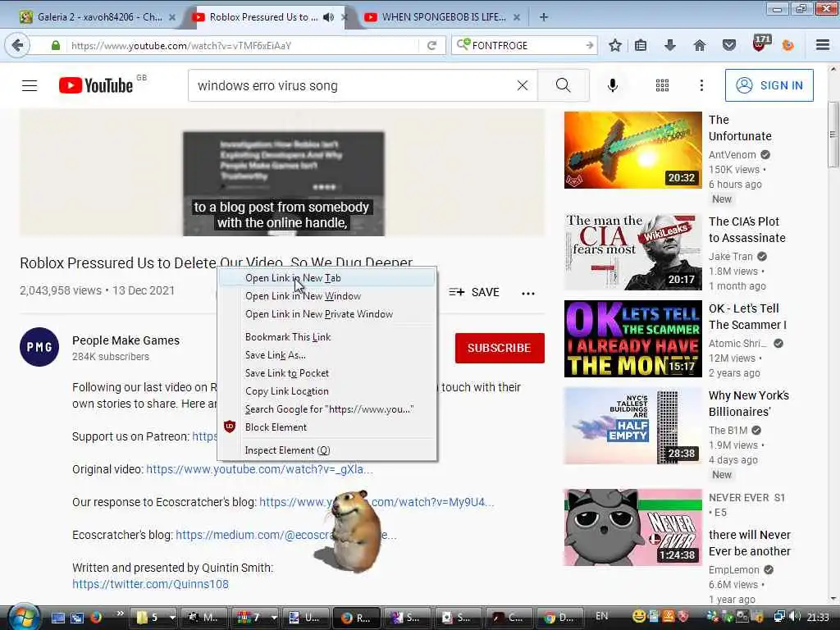Click the volume icon in system tray

[x=795, y=617]
